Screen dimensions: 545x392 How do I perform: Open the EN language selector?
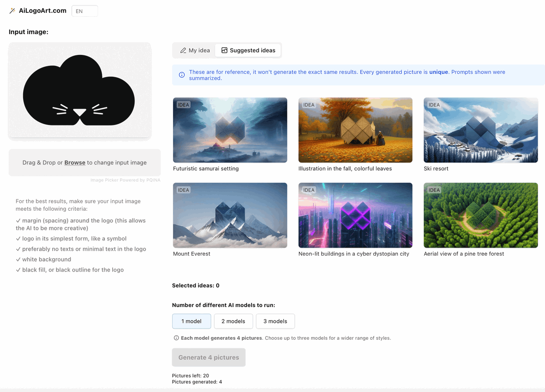85,11
